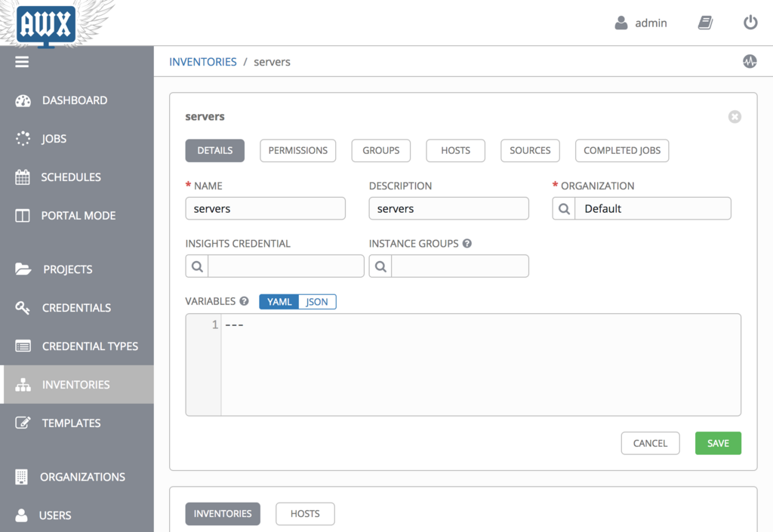
Task: Open Projects in the sidebar
Action: point(77,269)
